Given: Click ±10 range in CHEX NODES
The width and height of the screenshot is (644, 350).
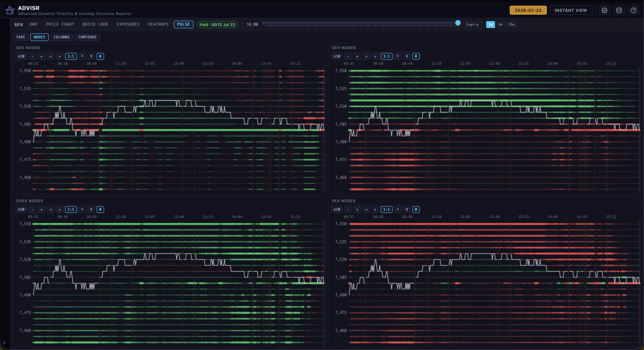Looking at the screenshot, I should 21,209.
